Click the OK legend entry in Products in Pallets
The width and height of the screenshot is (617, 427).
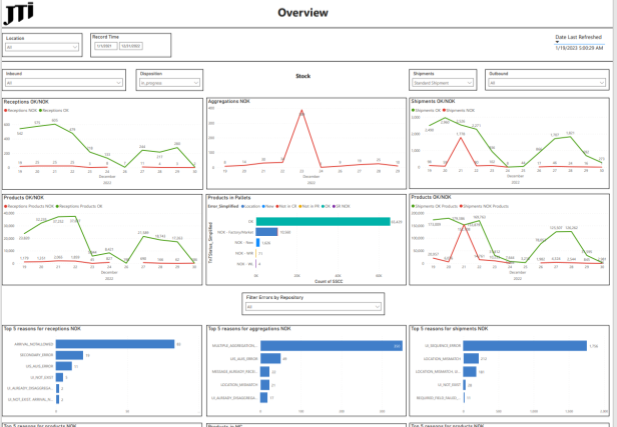click(326, 206)
